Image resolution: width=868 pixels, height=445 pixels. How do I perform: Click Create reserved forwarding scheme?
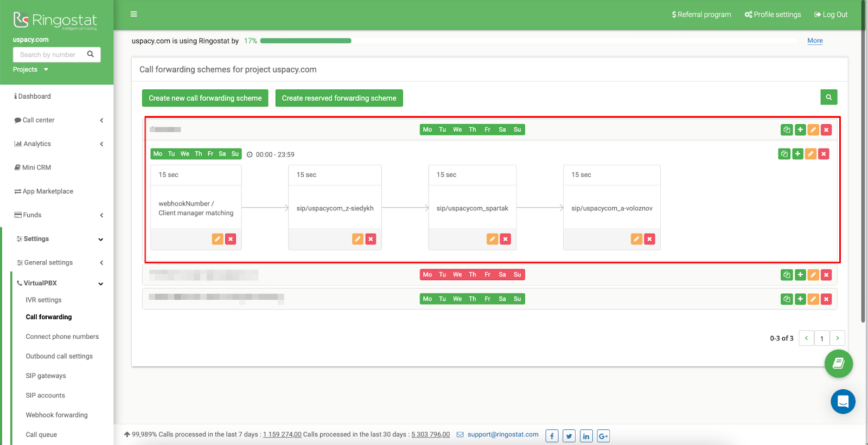(339, 98)
